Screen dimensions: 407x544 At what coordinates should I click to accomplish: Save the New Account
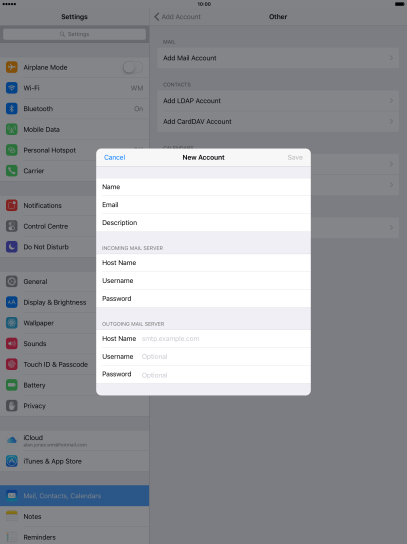(x=295, y=158)
